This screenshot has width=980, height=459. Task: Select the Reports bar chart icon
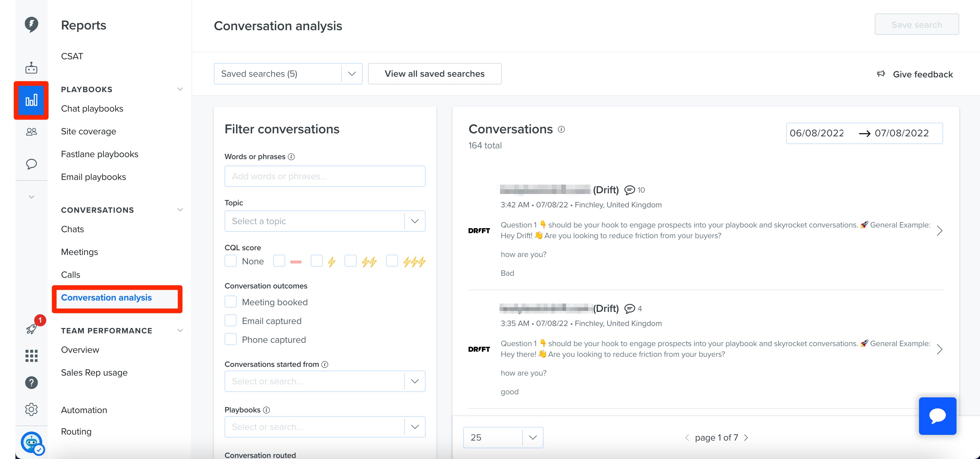(31, 101)
